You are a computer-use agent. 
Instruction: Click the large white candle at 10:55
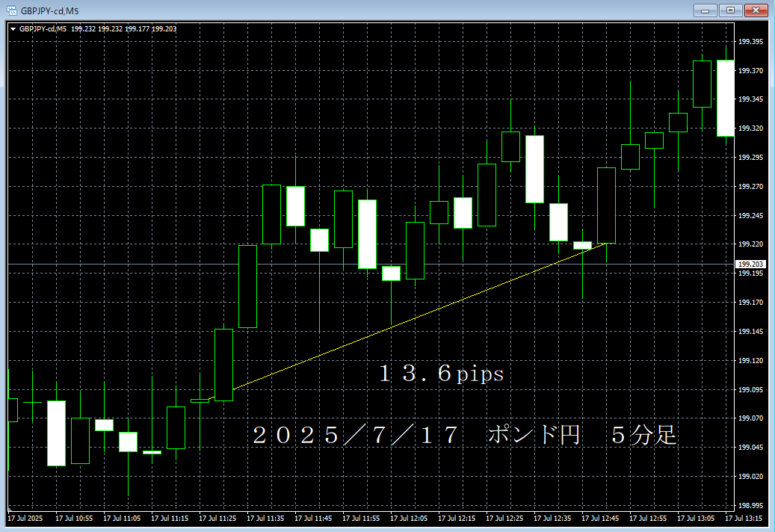[x=56, y=433]
